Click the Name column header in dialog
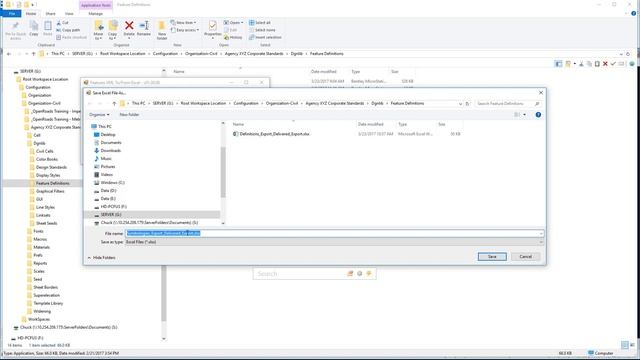Viewport: 640px width, 360px height. click(238, 124)
